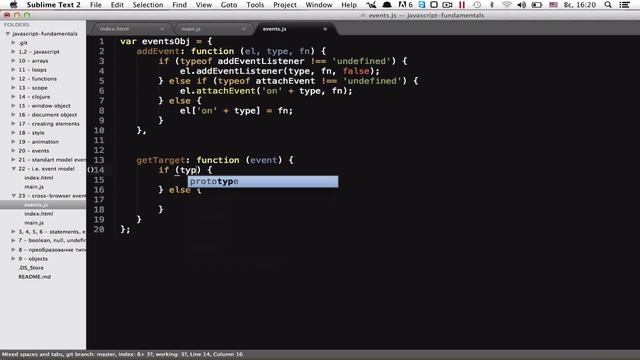This screenshot has height=360, width=640.
Task: Open the Selection menu
Action: coord(148,5)
